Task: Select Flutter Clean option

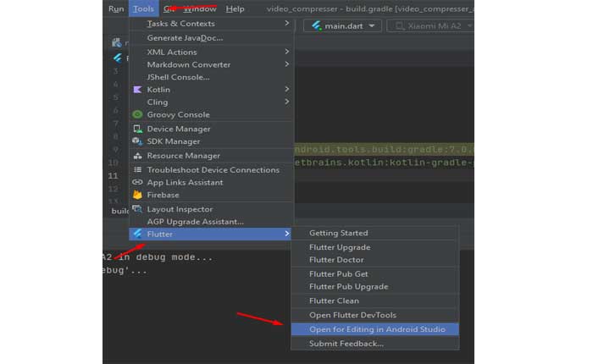Action: click(x=334, y=301)
